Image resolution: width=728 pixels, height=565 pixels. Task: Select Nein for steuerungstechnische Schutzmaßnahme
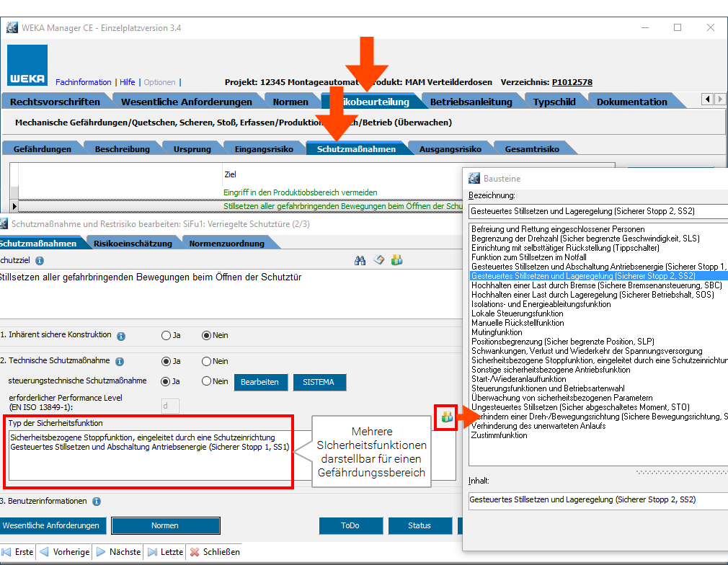207,381
